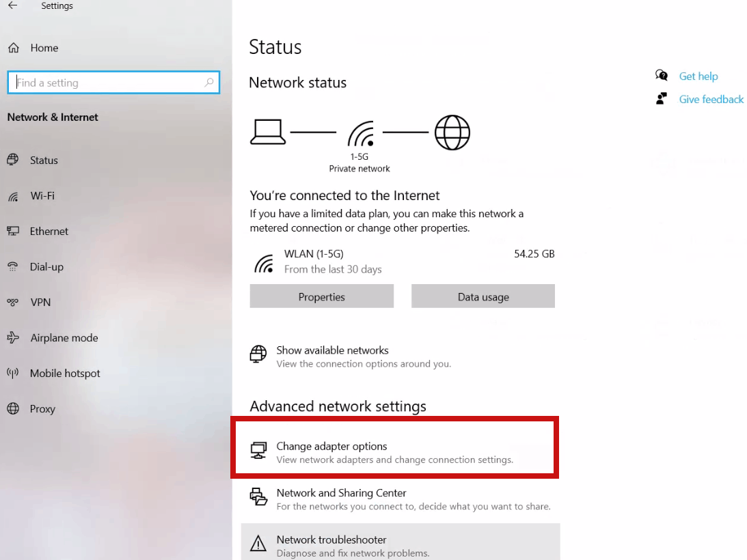This screenshot has width=747, height=560.
Task: Click the Dial-up phone icon
Action: [13, 266]
